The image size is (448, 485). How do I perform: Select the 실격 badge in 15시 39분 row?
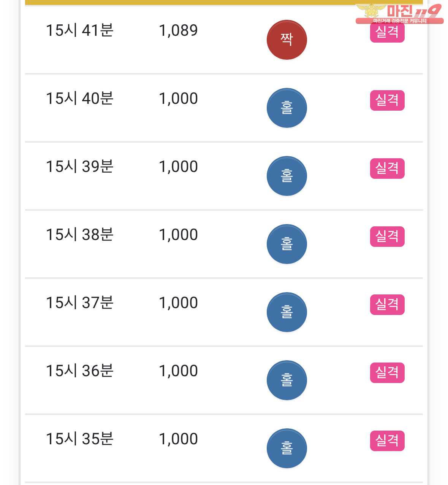point(387,169)
